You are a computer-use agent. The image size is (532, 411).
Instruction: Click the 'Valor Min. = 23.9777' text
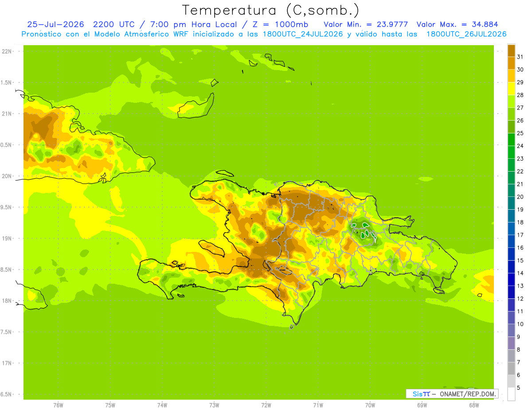[x=366, y=24]
